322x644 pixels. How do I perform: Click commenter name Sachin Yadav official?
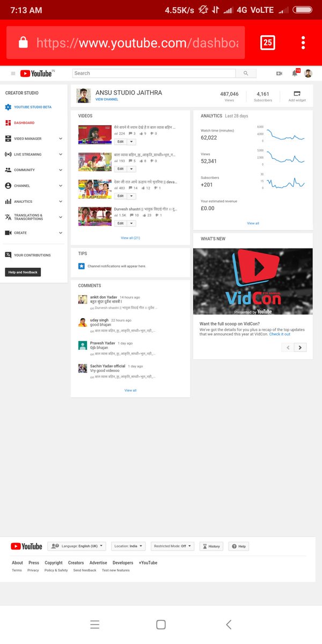tap(107, 366)
